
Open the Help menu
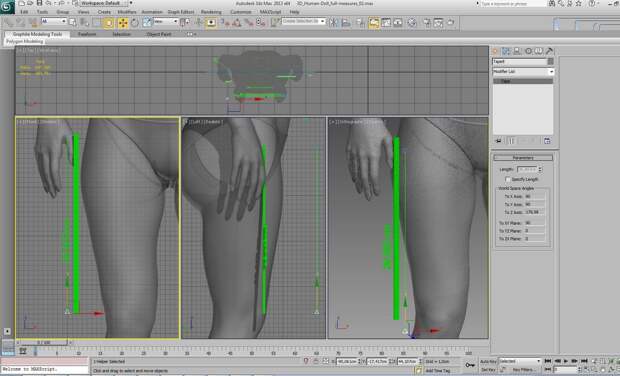294,12
